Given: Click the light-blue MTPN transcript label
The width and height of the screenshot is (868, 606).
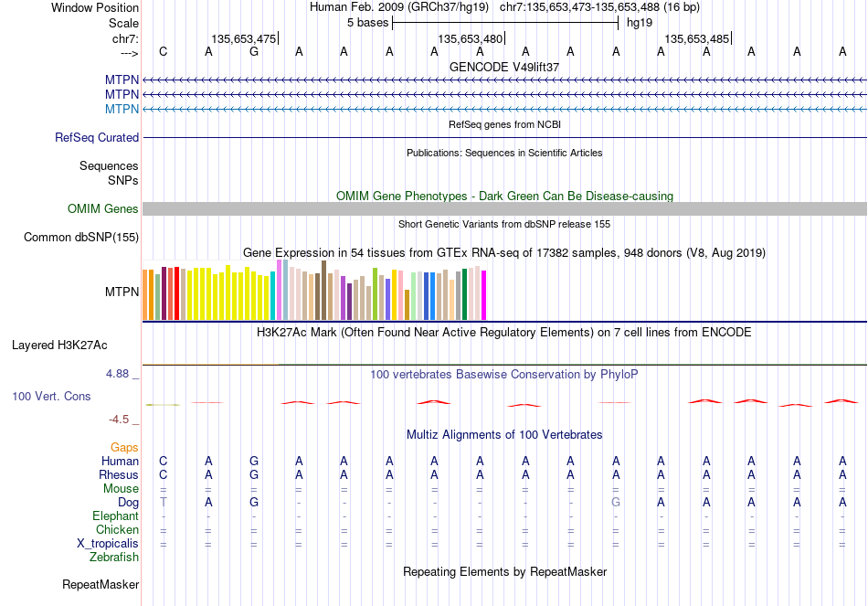Looking at the screenshot, I should (122, 109).
